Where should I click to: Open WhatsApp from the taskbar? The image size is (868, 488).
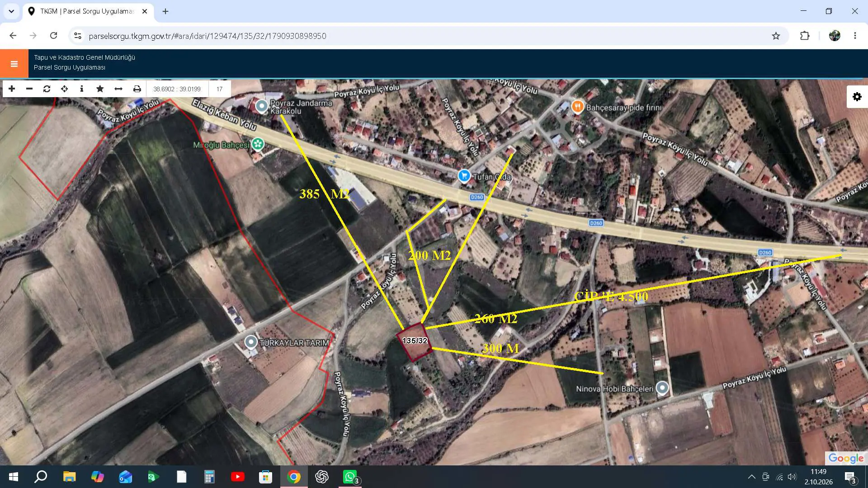point(350,477)
